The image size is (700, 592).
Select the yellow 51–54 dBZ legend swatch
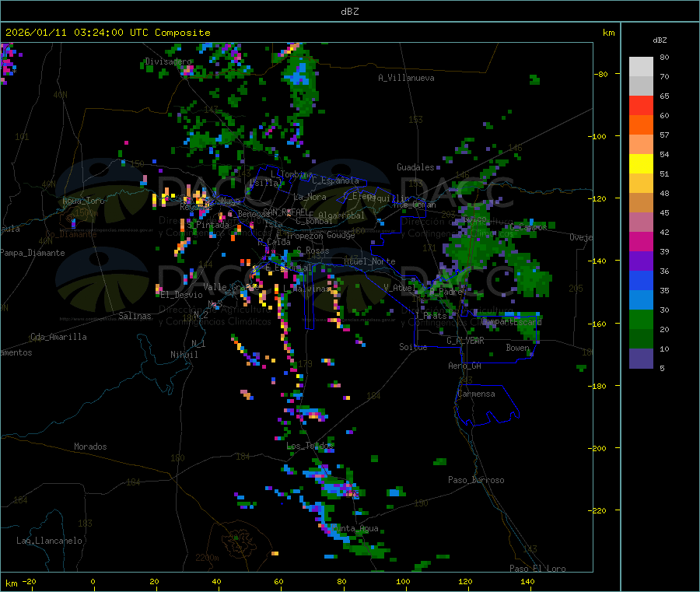[x=641, y=164]
